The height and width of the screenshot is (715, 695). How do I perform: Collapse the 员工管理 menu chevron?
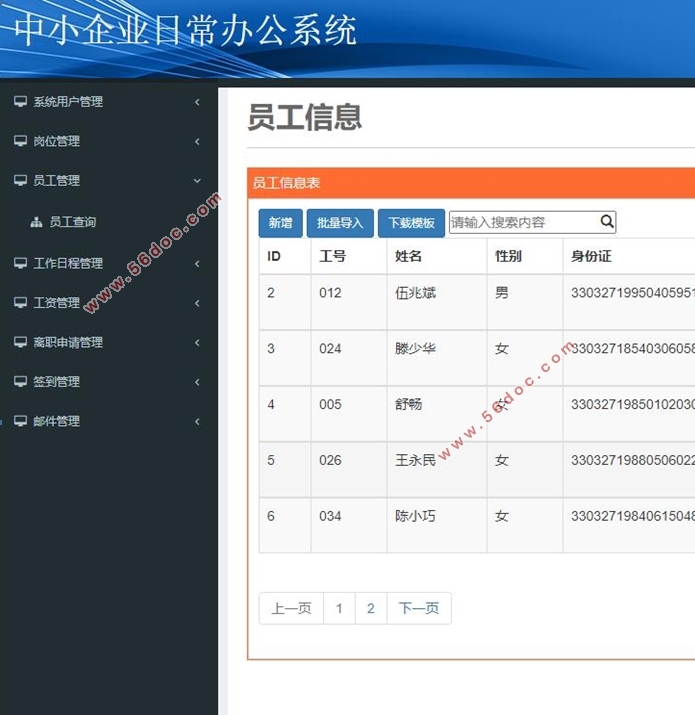pos(197,181)
